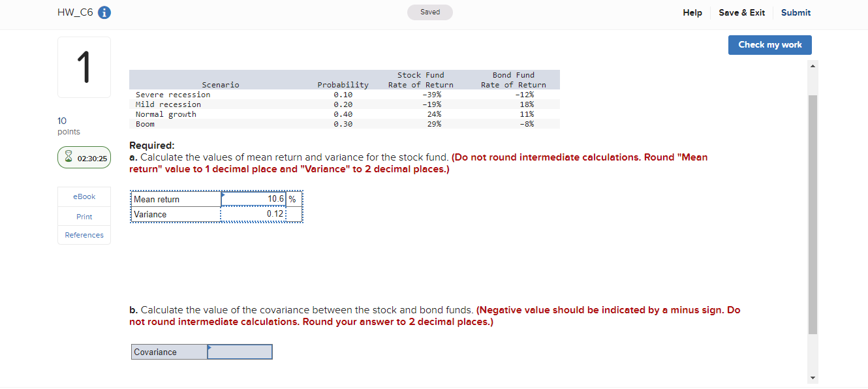Open the Help menu

(x=692, y=12)
